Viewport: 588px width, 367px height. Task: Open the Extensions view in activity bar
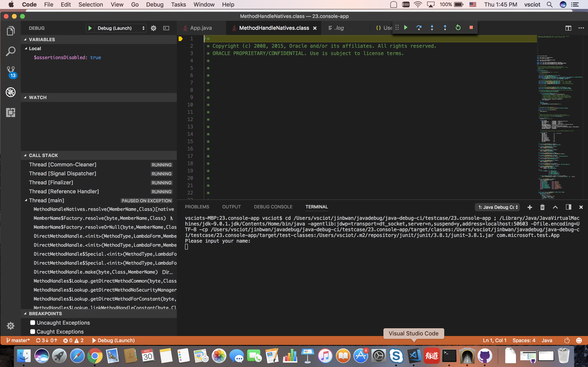click(11, 112)
